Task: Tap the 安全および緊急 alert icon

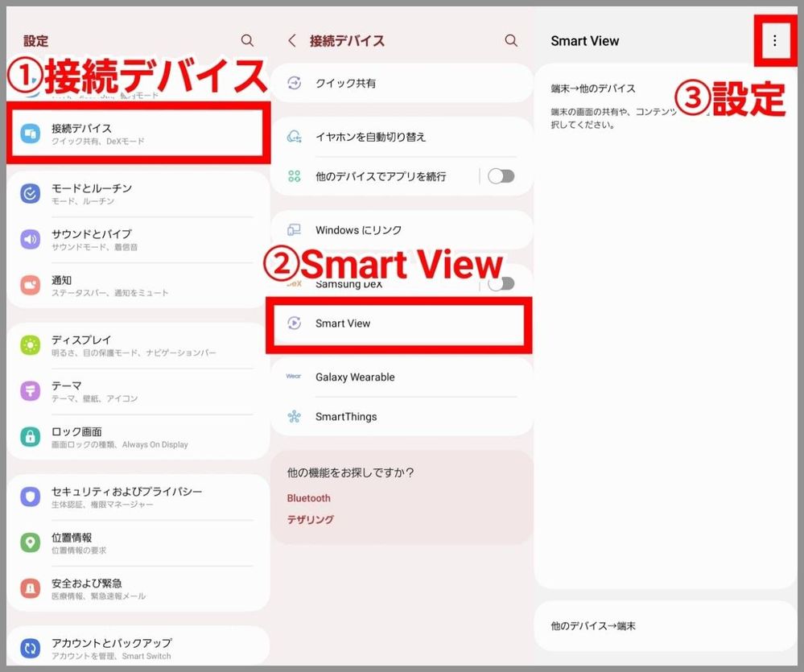Action: point(31,588)
